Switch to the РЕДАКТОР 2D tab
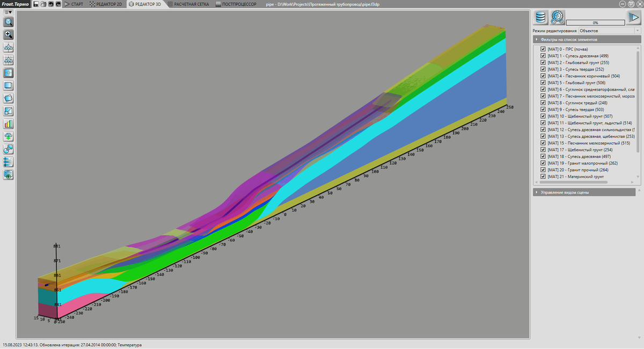Viewport: 644px width, 349px height. pos(106,4)
